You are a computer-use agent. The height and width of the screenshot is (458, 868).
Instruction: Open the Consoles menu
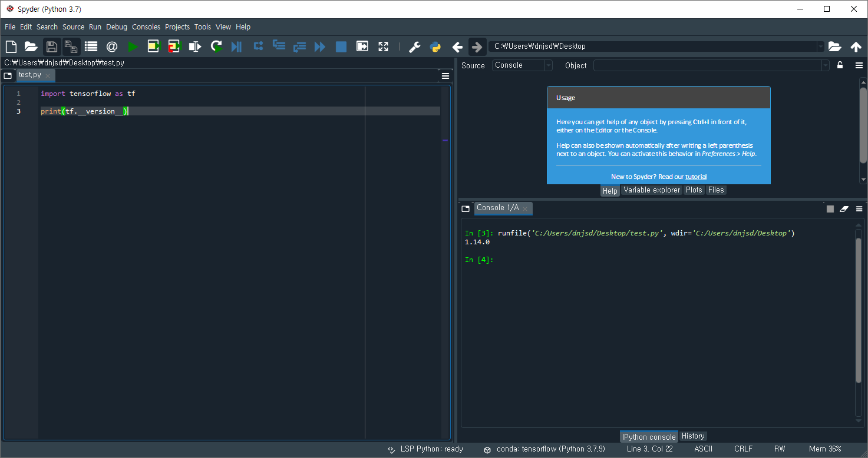(146, 26)
